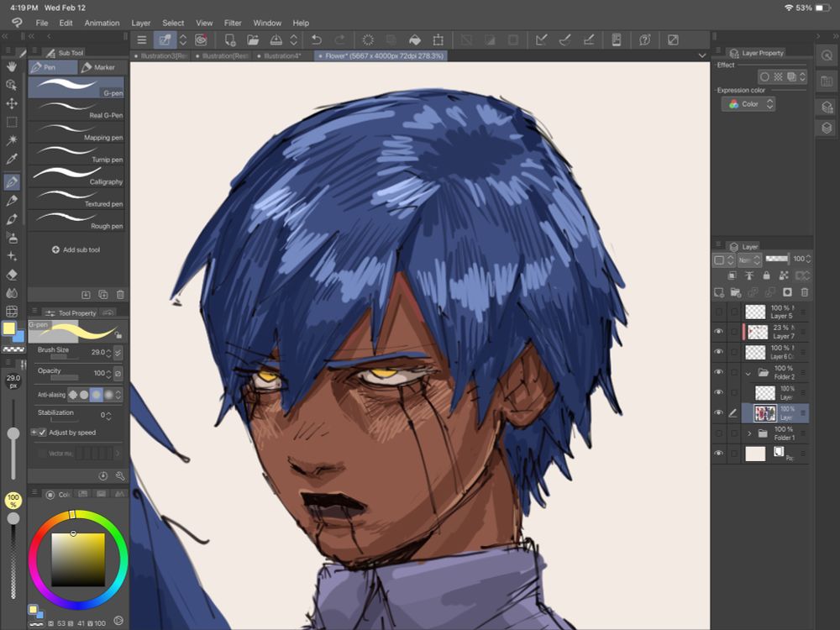Switch to Marker sub tool group tab
840x630 pixels.
(99, 67)
